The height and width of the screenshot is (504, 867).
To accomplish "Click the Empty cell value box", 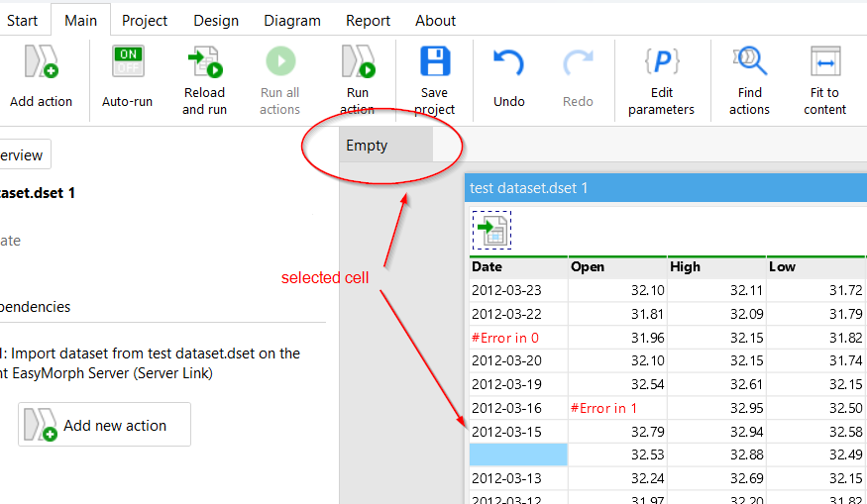I will 383,146.
